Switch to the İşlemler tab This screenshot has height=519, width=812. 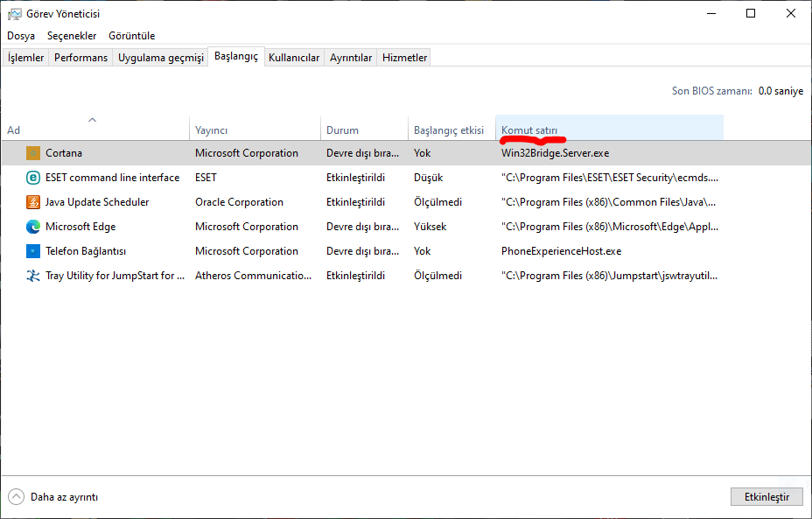tap(26, 58)
